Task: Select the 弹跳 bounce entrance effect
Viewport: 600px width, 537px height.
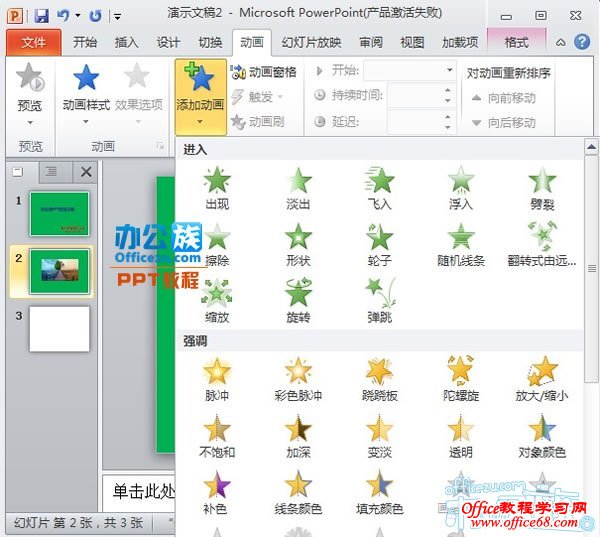Action: 380,300
